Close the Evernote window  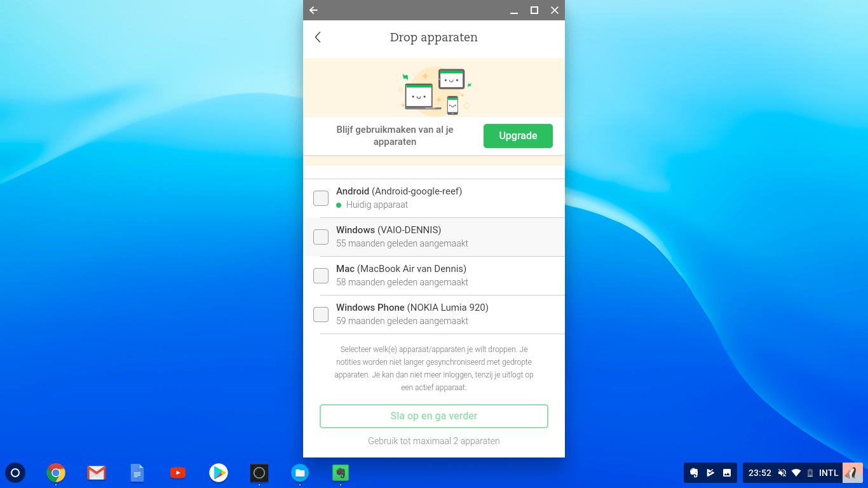(x=555, y=10)
